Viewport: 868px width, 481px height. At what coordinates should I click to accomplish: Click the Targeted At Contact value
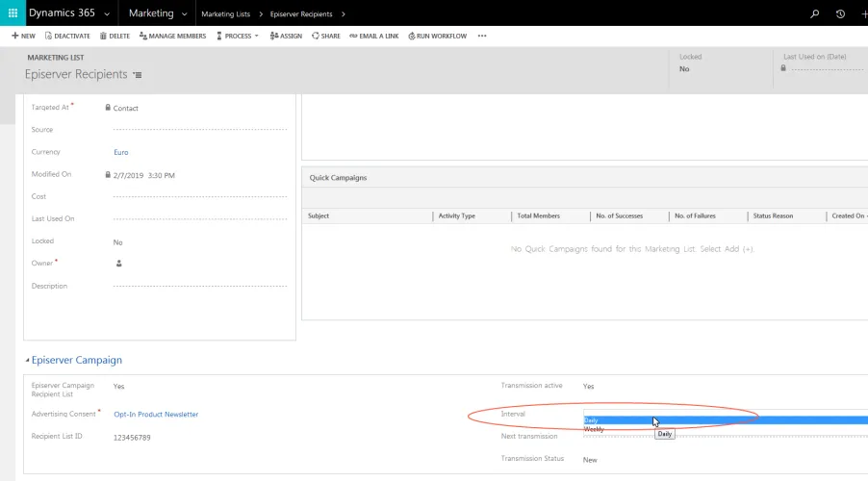coord(126,109)
